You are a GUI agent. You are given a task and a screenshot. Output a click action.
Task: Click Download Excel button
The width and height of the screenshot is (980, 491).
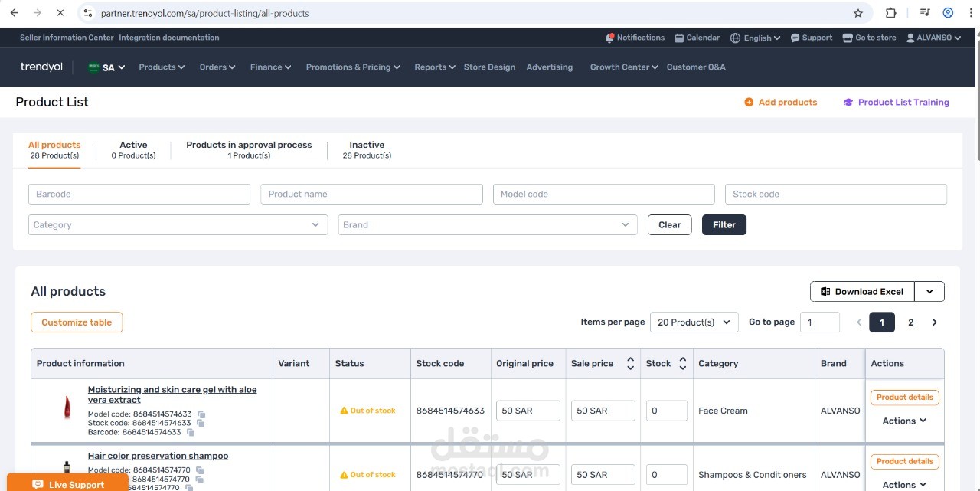tap(863, 292)
